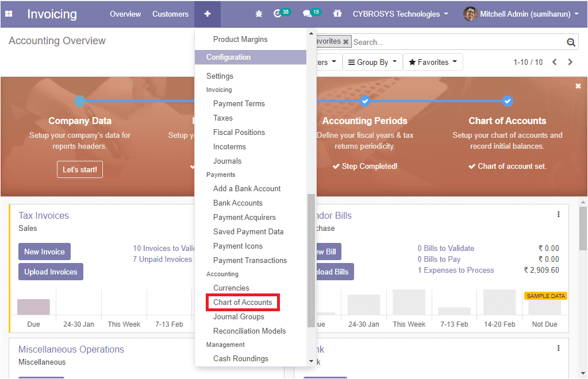
Task: Open Payment Icons entry
Action: pyautogui.click(x=238, y=246)
